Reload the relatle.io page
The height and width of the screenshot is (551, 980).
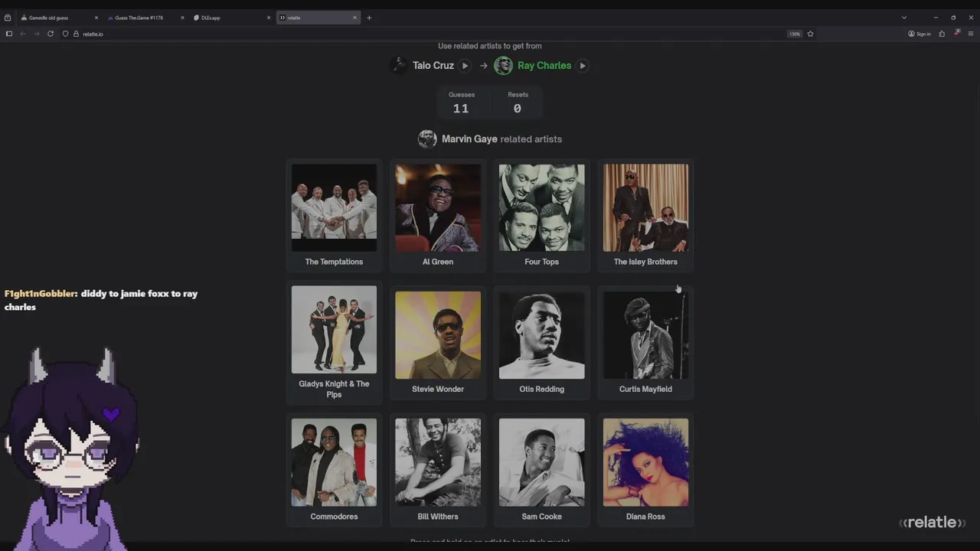point(51,34)
